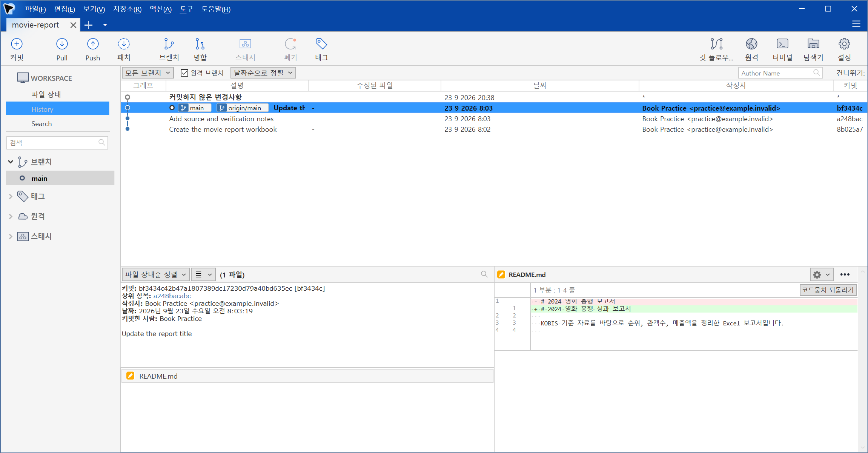Click the new tab plus button
868x453 pixels.
tap(89, 25)
